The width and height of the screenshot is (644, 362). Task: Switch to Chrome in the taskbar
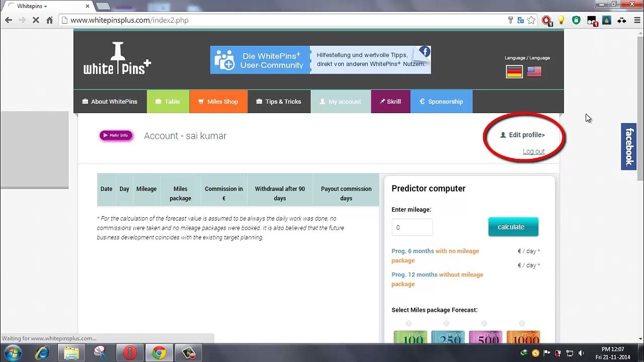pyautogui.click(x=159, y=353)
